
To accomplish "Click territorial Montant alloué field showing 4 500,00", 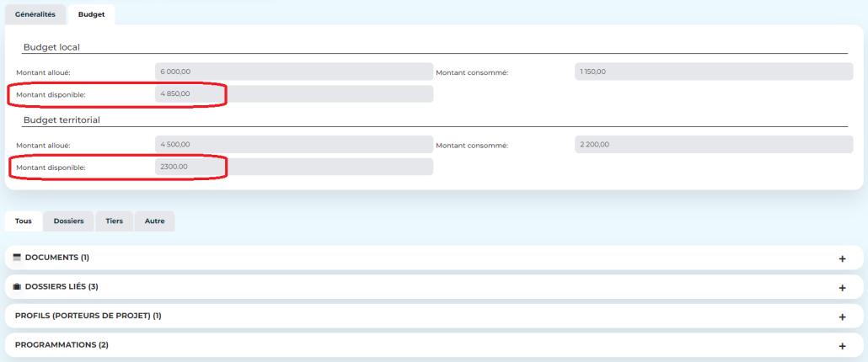I will (293, 145).
